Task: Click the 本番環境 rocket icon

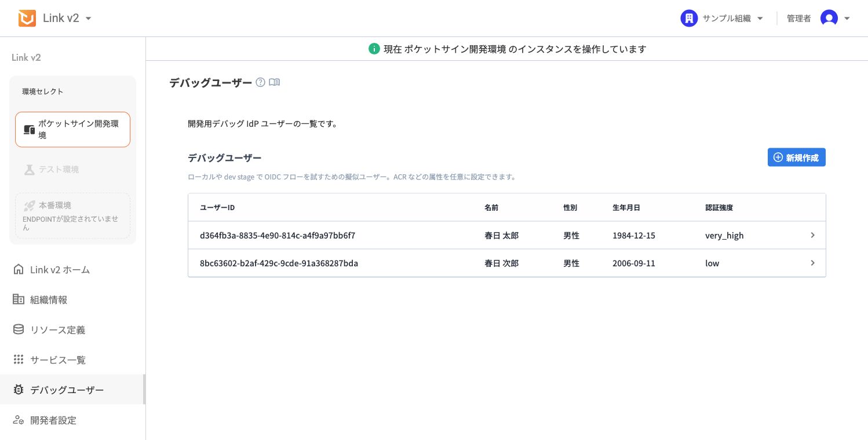Action: click(x=29, y=206)
